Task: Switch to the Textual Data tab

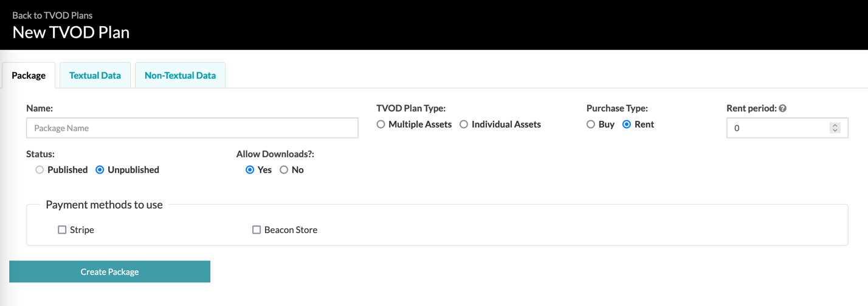Action: (x=95, y=75)
